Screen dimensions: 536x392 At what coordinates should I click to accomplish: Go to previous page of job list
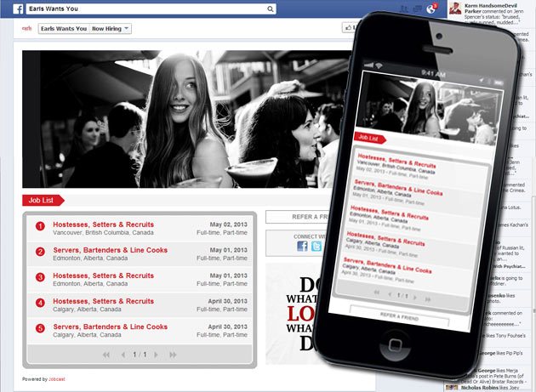(x=123, y=355)
